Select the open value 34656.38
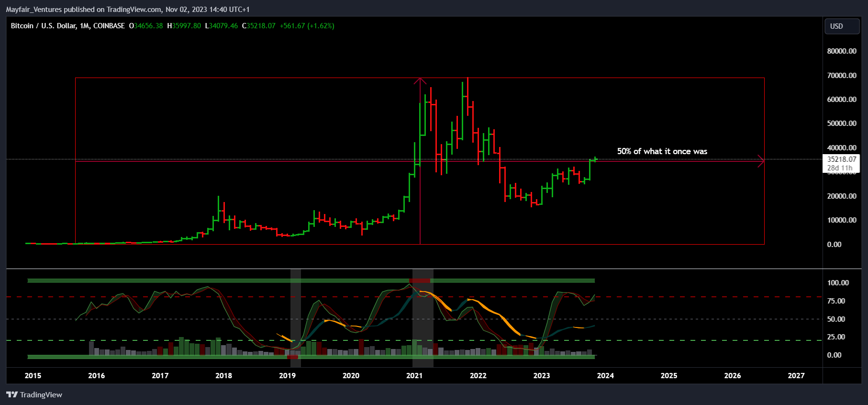This screenshot has width=868, height=405. pyautogui.click(x=148, y=26)
